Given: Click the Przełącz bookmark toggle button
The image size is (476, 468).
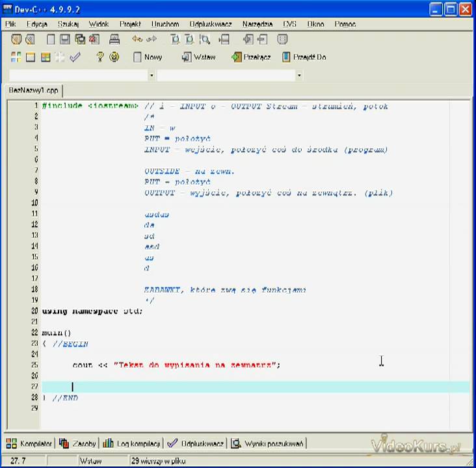Looking at the screenshot, I should coord(251,57).
